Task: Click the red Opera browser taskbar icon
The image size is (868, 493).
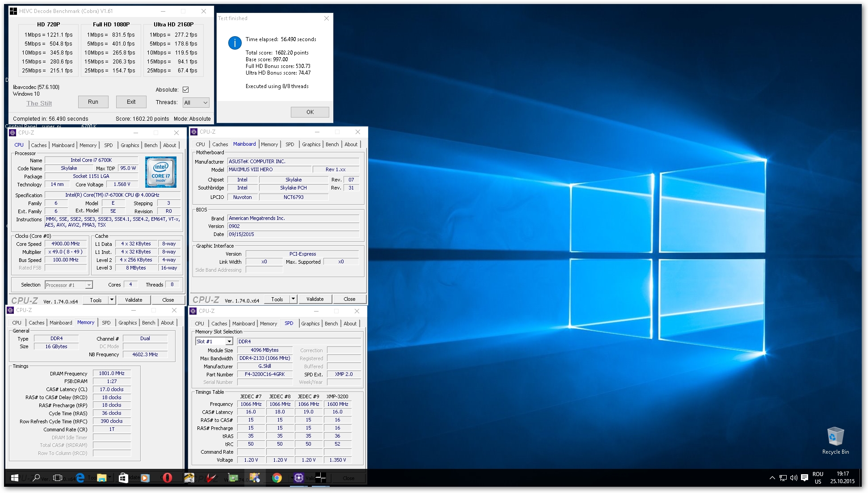Action: point(167,478)
